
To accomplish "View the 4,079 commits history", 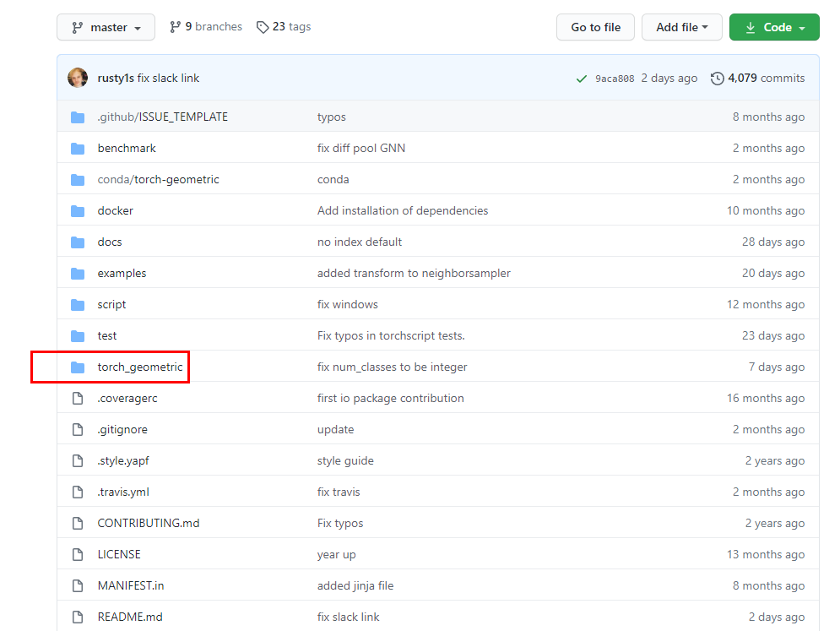I will (x=757, y=79).
